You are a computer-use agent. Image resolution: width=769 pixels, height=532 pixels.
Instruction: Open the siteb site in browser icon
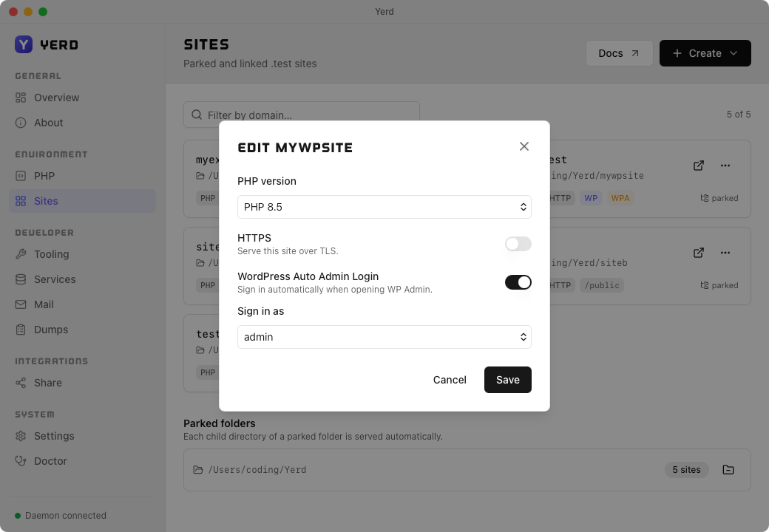(698, 253)
